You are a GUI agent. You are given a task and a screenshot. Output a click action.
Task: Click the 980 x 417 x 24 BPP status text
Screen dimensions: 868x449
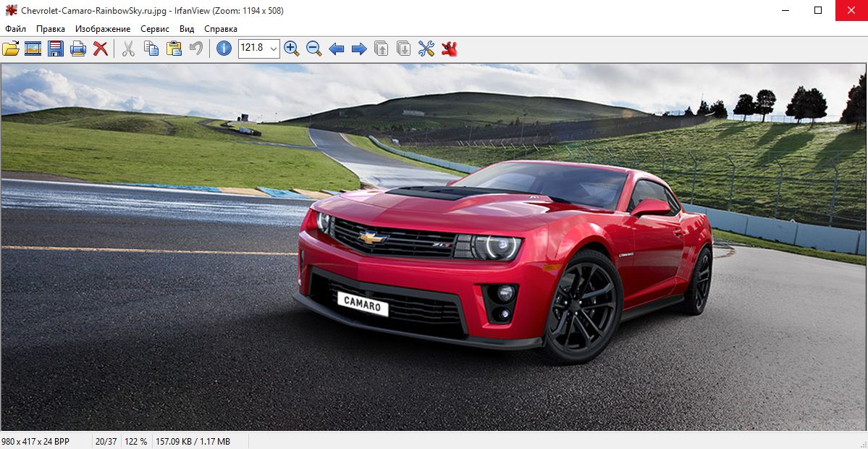pyautogui.click(x=35, y=441)
